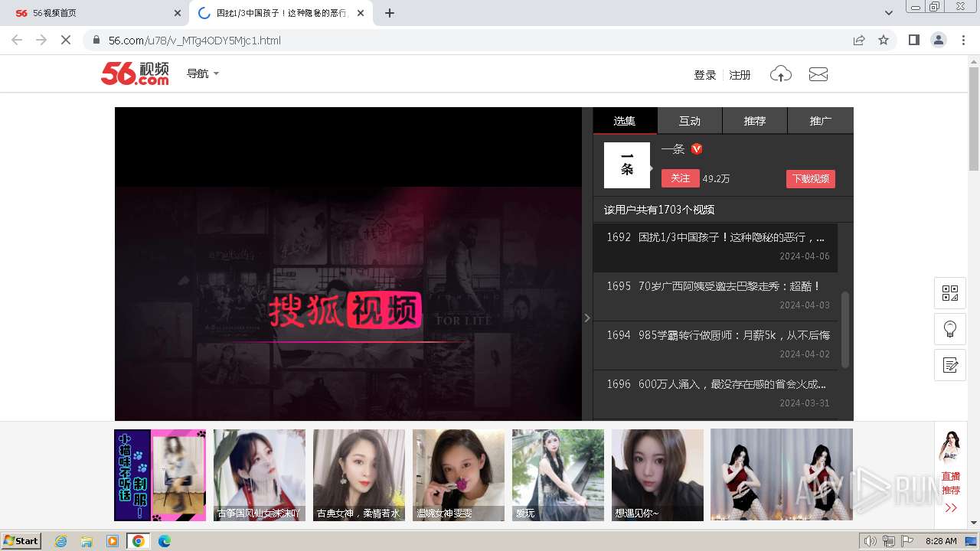Select video 1695 70岁广西阿姨

pos(715,296)
